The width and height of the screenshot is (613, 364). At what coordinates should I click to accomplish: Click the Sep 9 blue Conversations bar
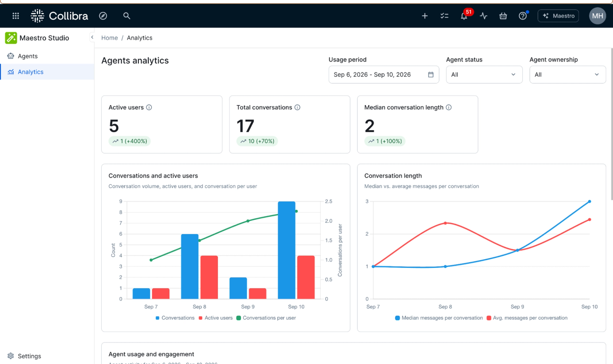coord(238,288)
